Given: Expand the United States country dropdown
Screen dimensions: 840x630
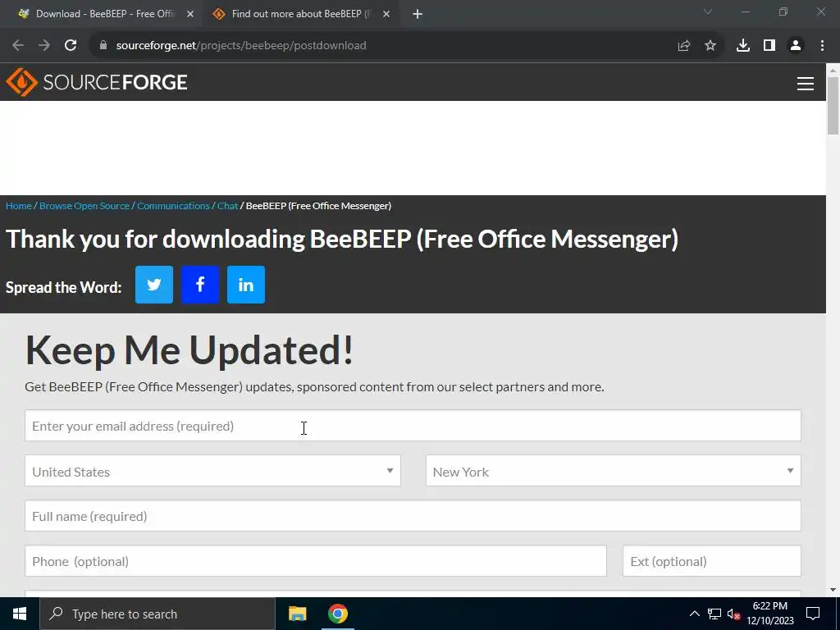Looking at the screenshot, I should click(212, 471).
